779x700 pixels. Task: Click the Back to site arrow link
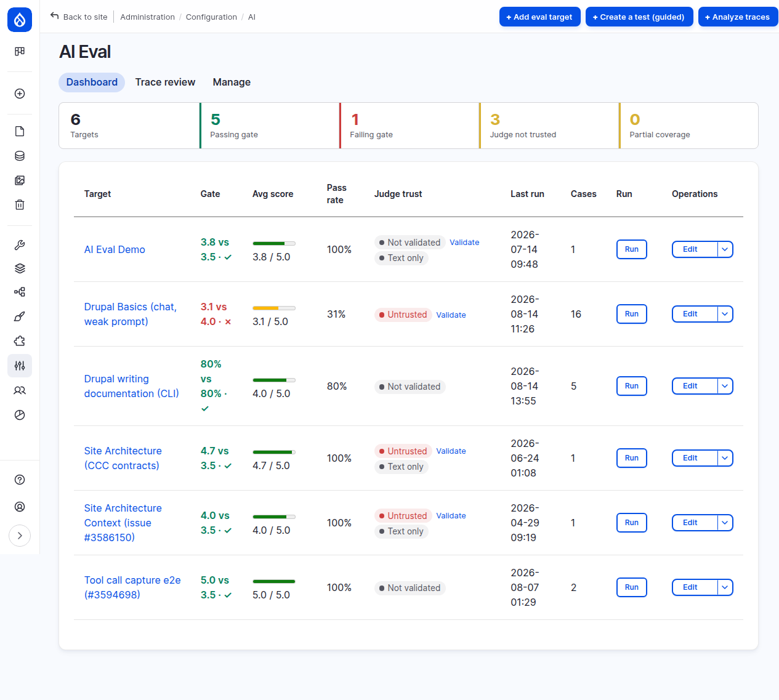[79, 17]
